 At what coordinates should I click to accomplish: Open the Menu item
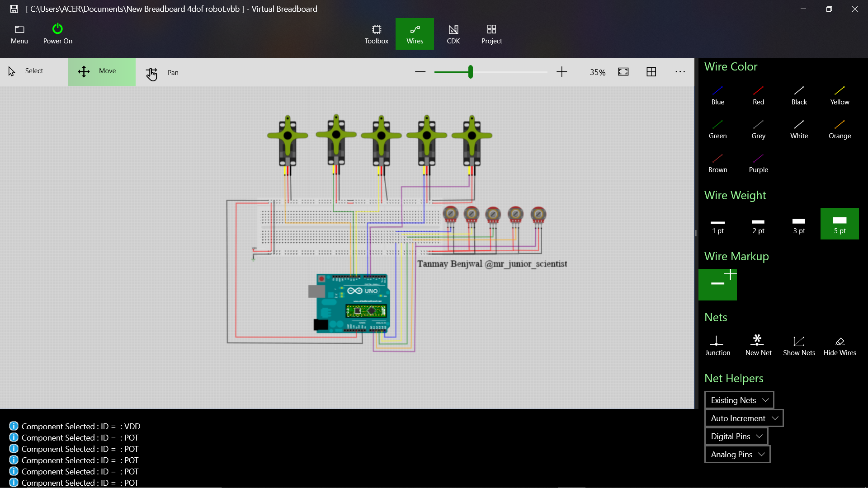[x=19, y=33]
